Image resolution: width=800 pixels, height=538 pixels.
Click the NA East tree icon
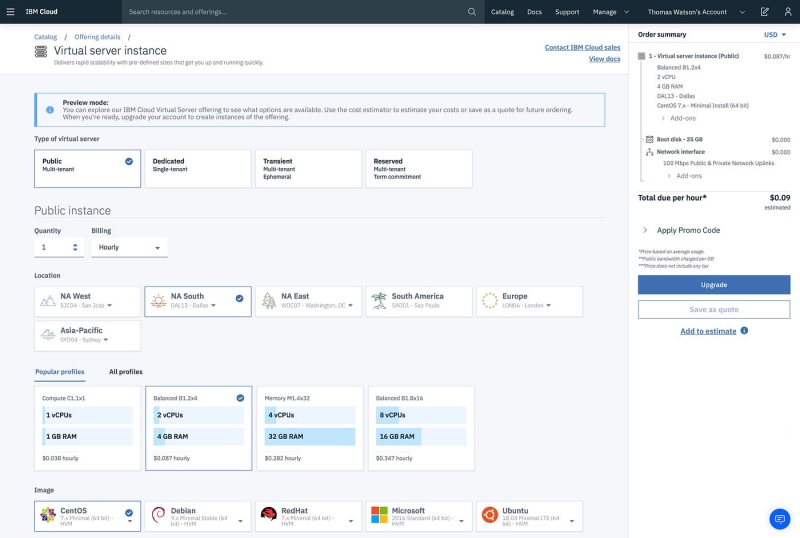pyautogui.click(x=269, y=301)
